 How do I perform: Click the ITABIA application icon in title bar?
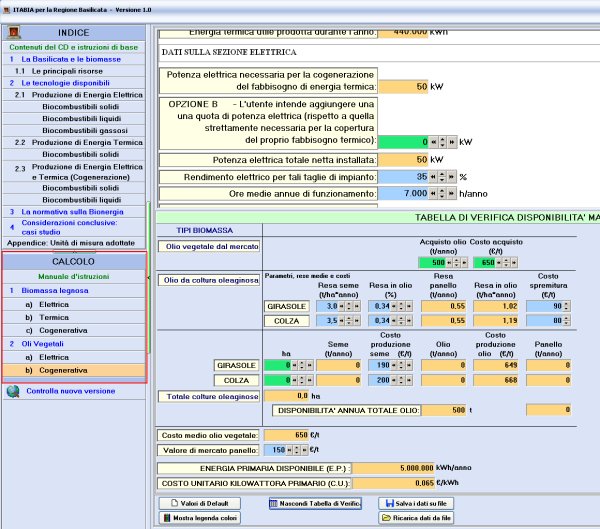click(x=6, y=10)
